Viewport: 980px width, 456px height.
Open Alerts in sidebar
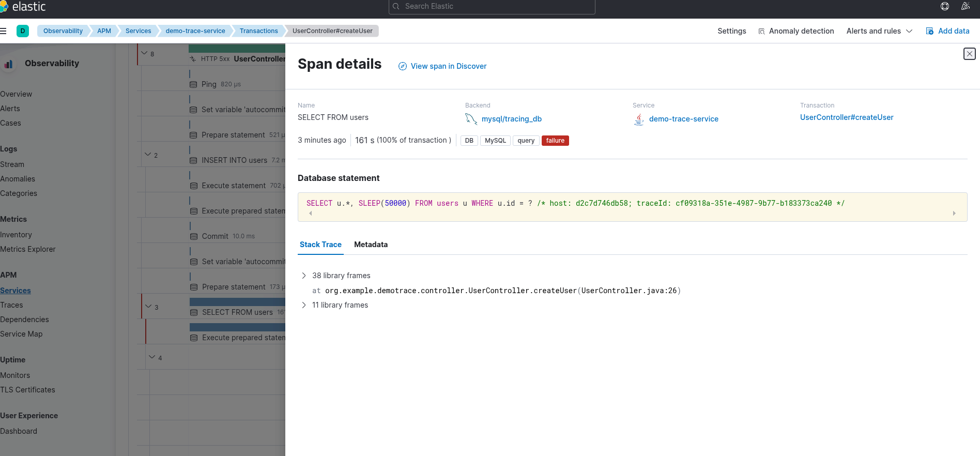coord(10,109)
